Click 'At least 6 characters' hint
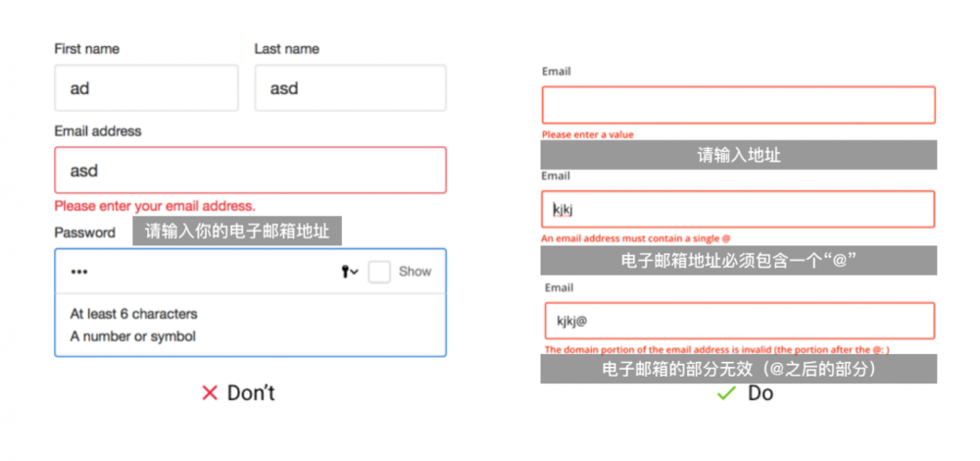The width and height of the screenshot is (980, 461). pos(133,314)
